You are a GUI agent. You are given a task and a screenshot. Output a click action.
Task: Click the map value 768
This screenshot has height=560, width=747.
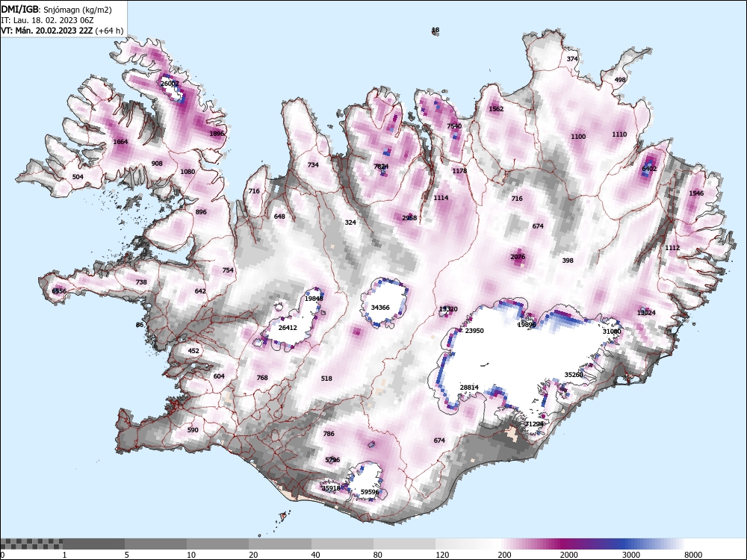[x=262, y=378]
